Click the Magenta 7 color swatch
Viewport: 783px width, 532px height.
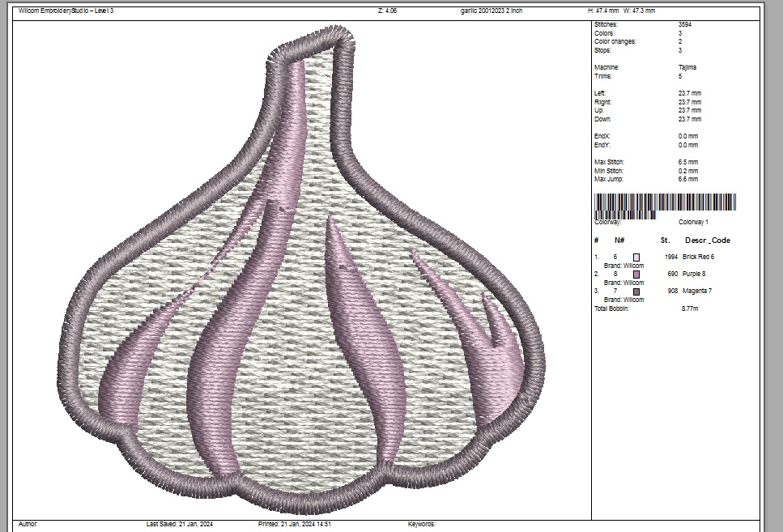(x=636, y=291)
